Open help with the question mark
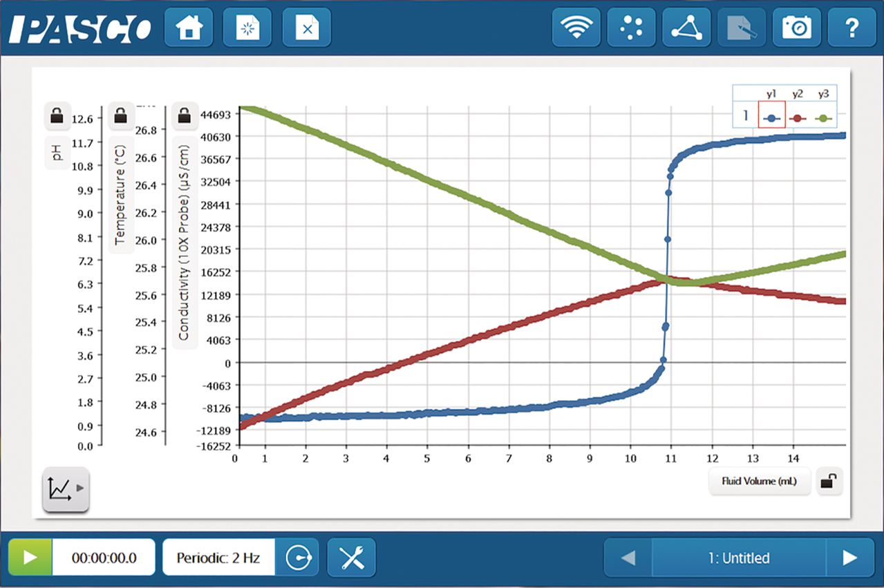Viewport: 884px width, 588px height. (x=852, y=28)
